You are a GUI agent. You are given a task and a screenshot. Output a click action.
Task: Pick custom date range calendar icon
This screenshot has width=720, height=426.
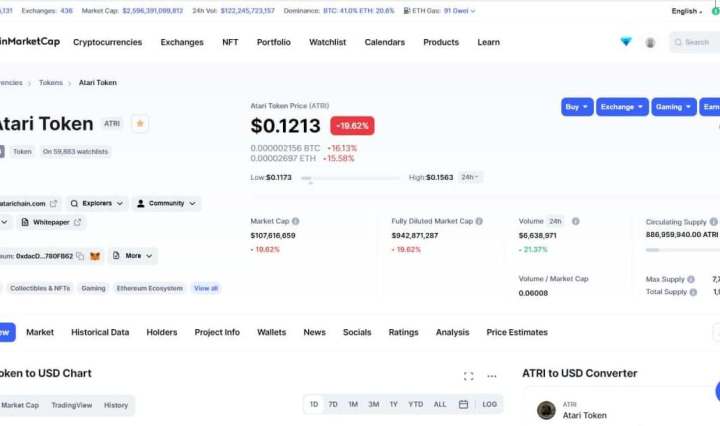coord(463,405)
